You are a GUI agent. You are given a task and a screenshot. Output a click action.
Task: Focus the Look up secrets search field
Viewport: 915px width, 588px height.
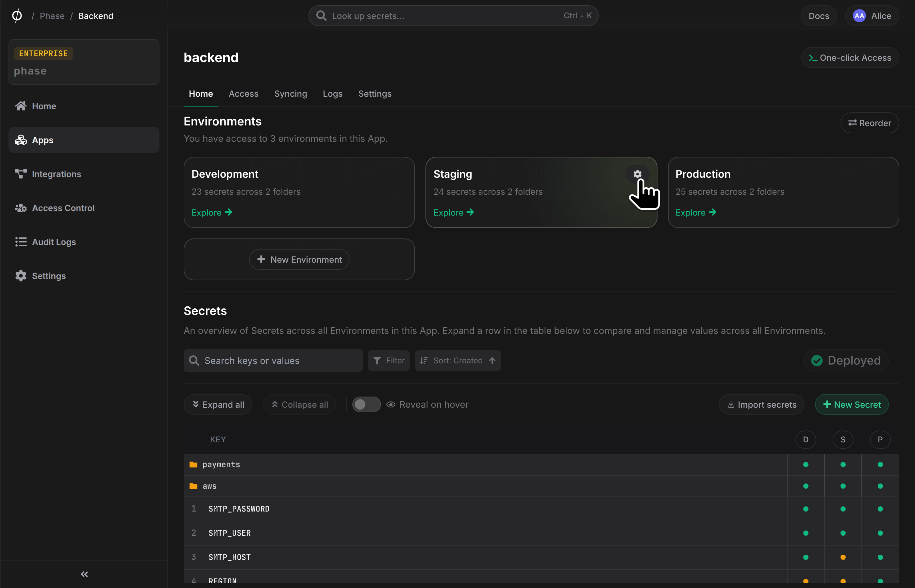point(453,16)
